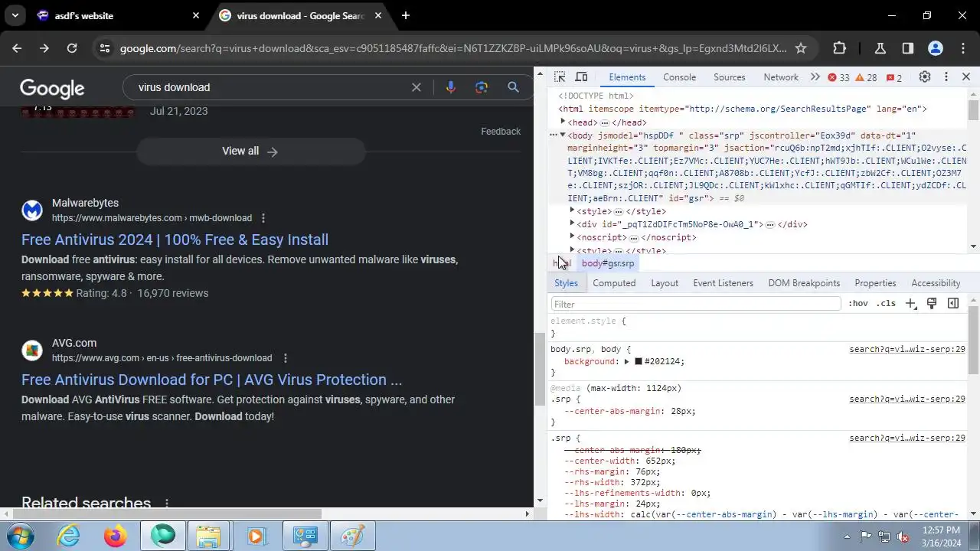Activate DevTools inspect element picker
The width and height of the screenshot is (980, 551).
pyautogui.click(x=560, y=77)
